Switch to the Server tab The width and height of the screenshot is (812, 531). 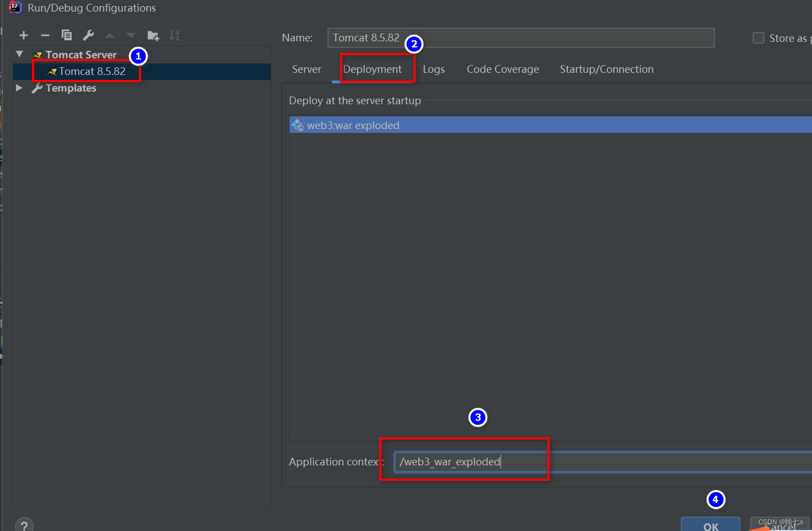306,69
